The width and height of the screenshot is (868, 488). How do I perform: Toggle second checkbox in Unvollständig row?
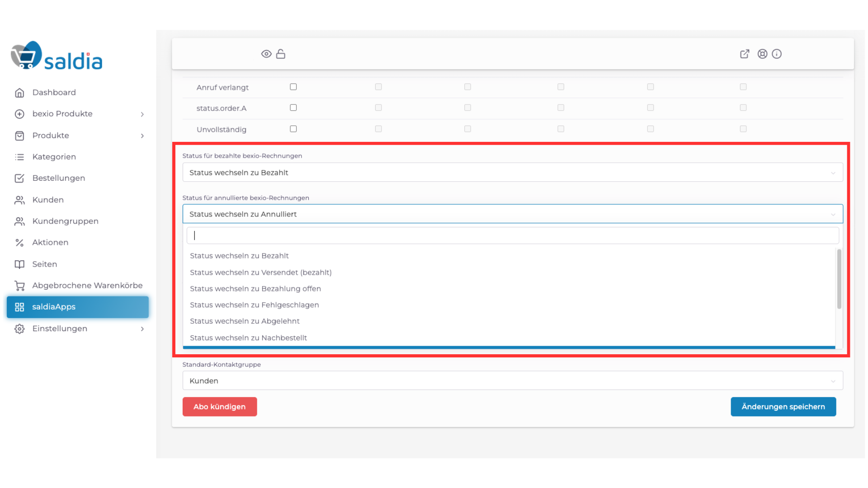point(378,129)
